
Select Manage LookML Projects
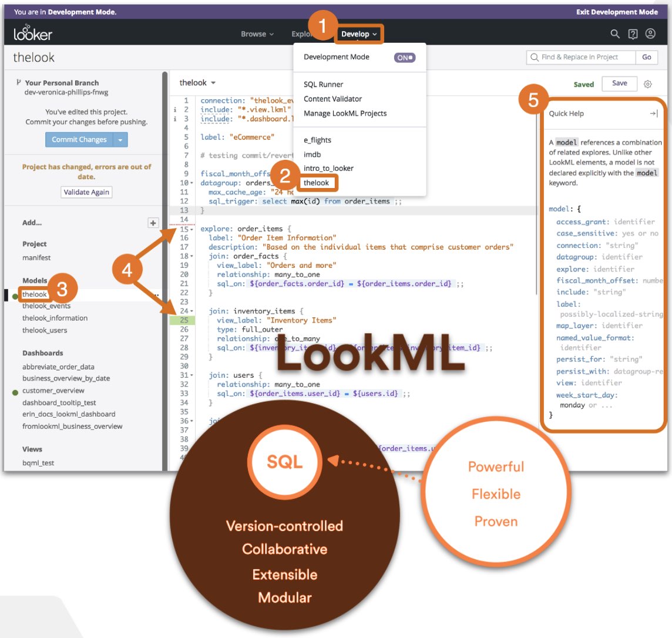tap(345, 113)
